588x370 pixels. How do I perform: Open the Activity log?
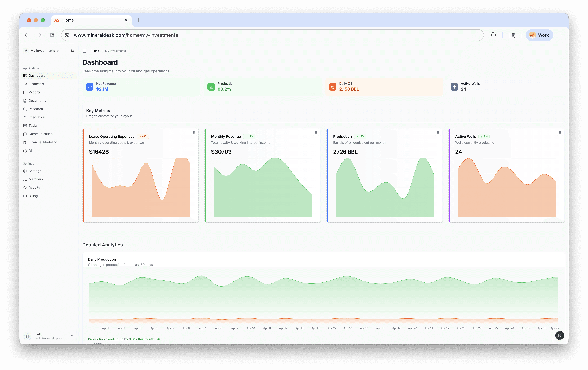[34, 187]
